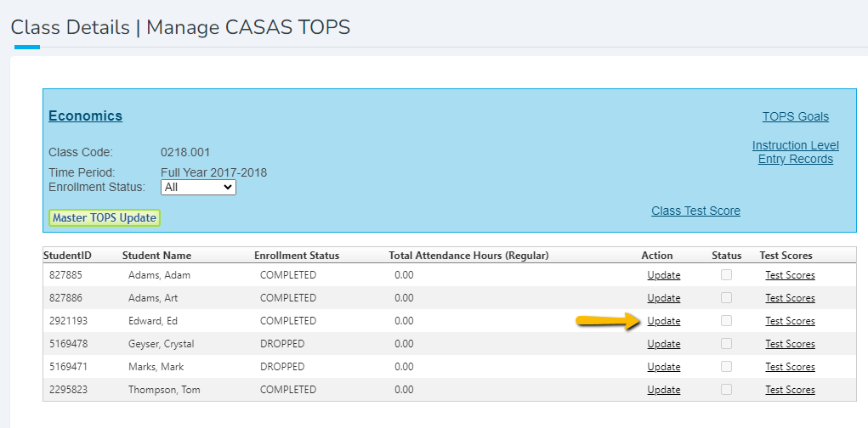Click Update for Thompson, Tom
868x428 pixels.
[664, 390]
